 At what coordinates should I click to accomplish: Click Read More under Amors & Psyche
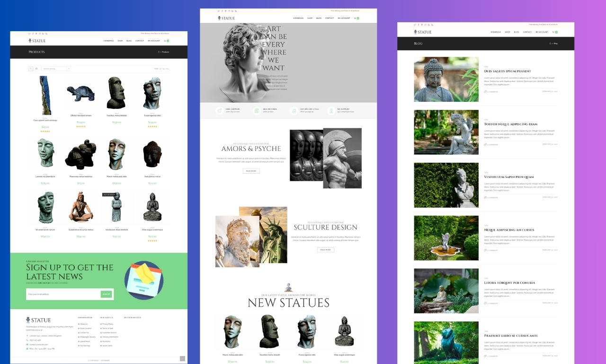pos(251,171)
